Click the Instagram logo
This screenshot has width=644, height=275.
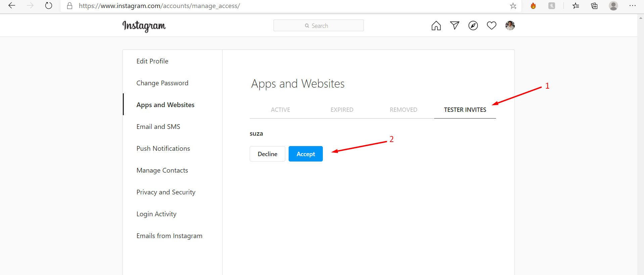tap(144, 26)
